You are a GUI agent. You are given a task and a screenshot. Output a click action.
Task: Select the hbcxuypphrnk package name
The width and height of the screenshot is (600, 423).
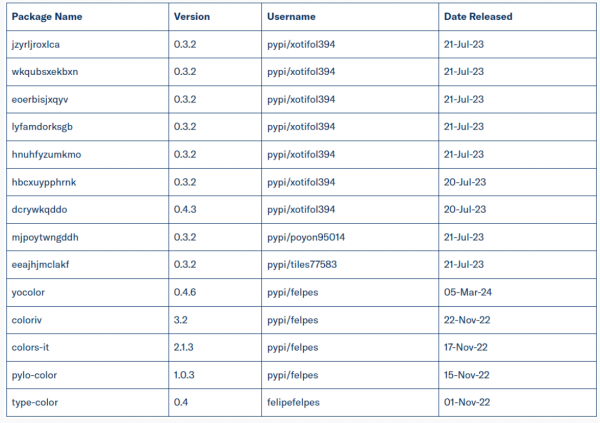tap(44, 181)
